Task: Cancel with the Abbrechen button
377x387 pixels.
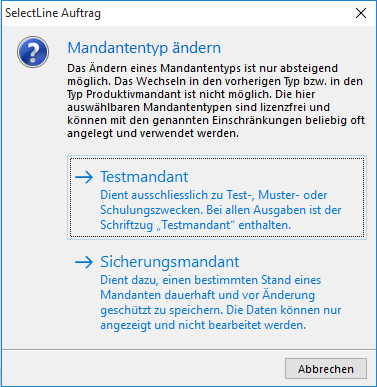Action: [326, 369]
